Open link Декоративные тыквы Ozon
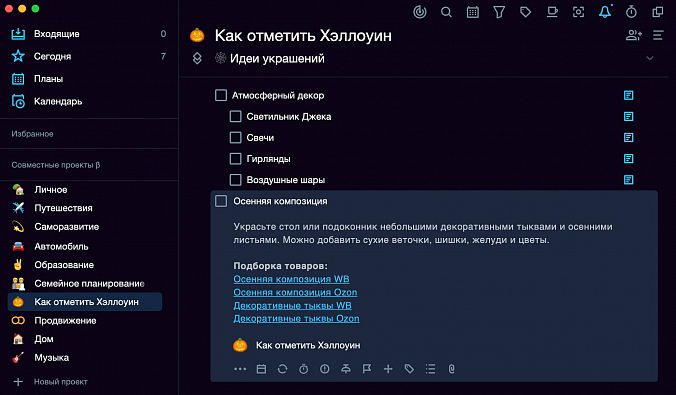This screenshot has width=676, height=395. [296, 319]
